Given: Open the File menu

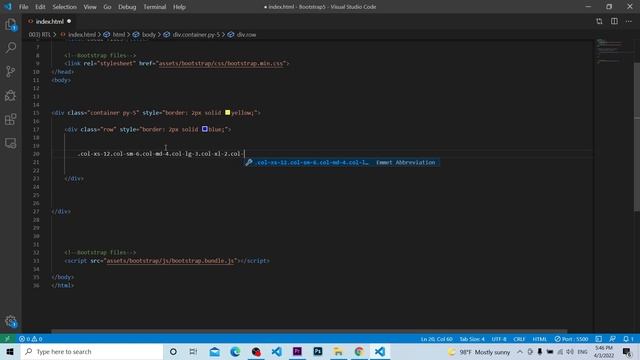Looking at the screenshot, I should point(24,7).
